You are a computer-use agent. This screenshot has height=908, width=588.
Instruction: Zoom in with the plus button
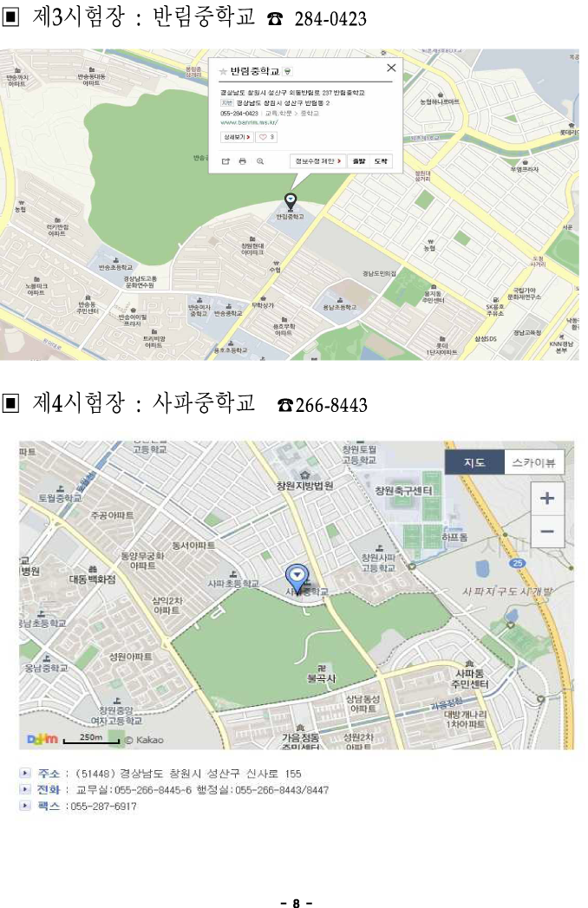[547, 498]
